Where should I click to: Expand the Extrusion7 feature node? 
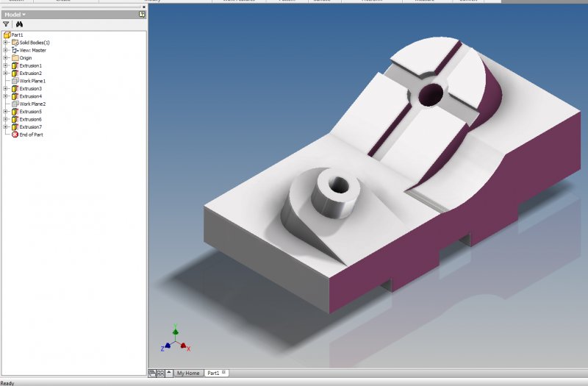(x=5, y=126)
